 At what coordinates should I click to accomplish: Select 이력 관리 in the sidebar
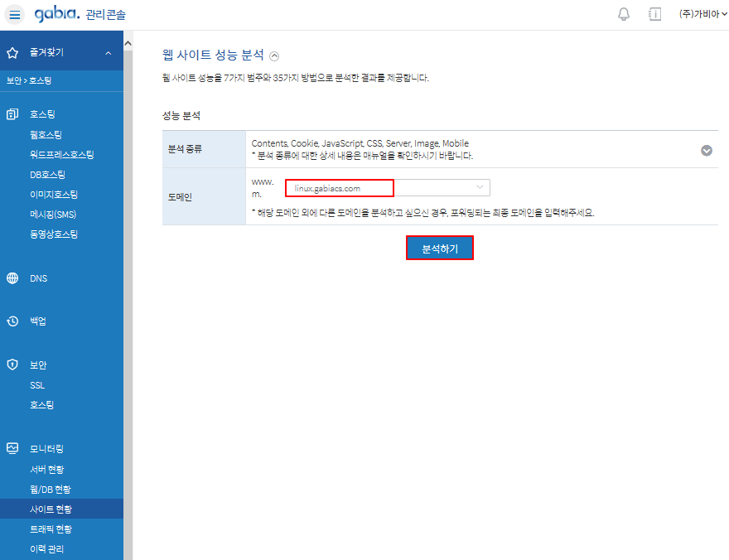(47, 549)
